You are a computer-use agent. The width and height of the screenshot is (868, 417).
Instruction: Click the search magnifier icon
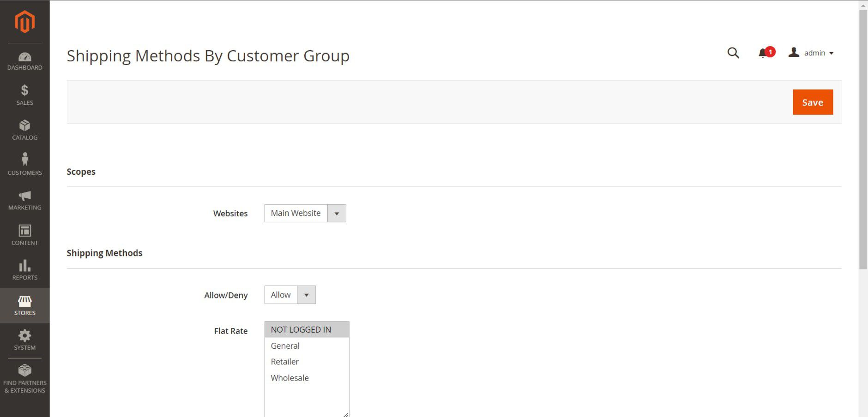733,53
